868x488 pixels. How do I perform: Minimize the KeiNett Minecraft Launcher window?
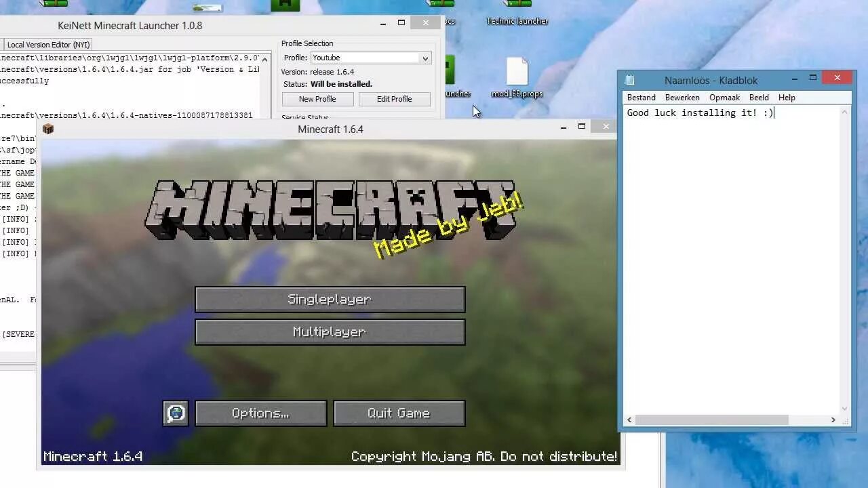click(382, 24)
